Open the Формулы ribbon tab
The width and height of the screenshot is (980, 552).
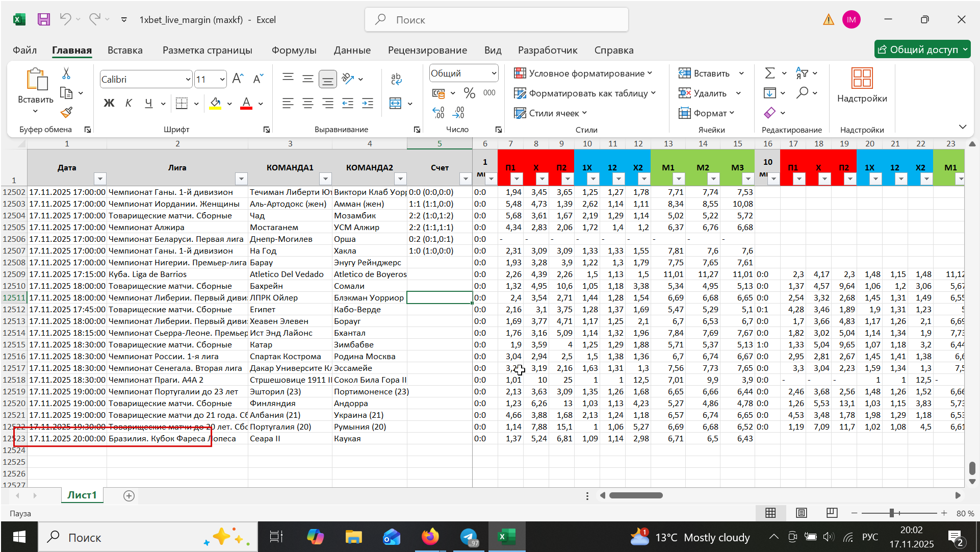click(294, 50)
